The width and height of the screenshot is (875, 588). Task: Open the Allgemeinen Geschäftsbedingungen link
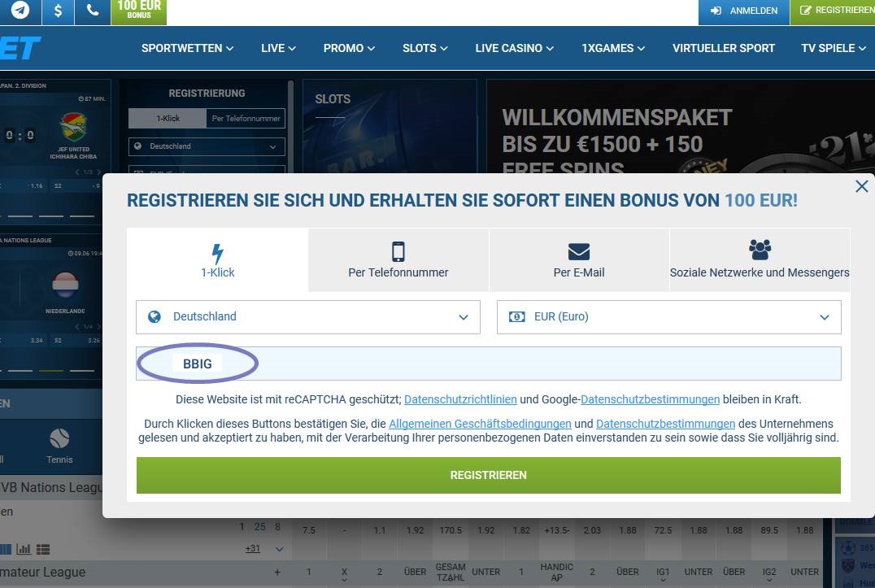pos(480,424)
